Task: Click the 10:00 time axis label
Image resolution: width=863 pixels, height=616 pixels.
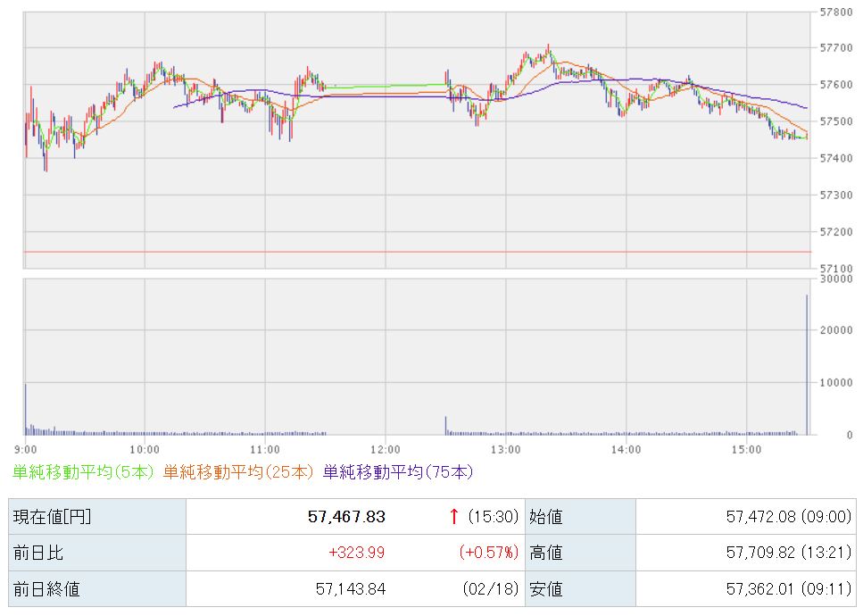Action: click(x=145, y=448)
